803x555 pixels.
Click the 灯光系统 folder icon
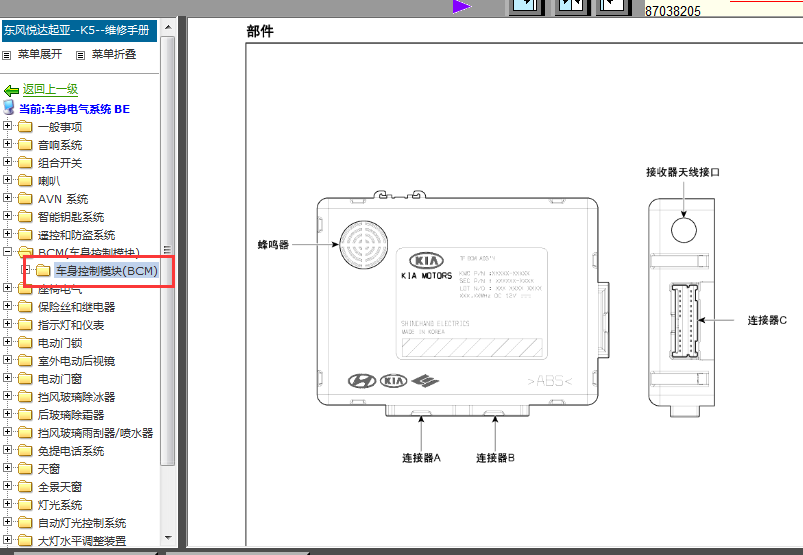pyautogui.click(x=25, y=505)
